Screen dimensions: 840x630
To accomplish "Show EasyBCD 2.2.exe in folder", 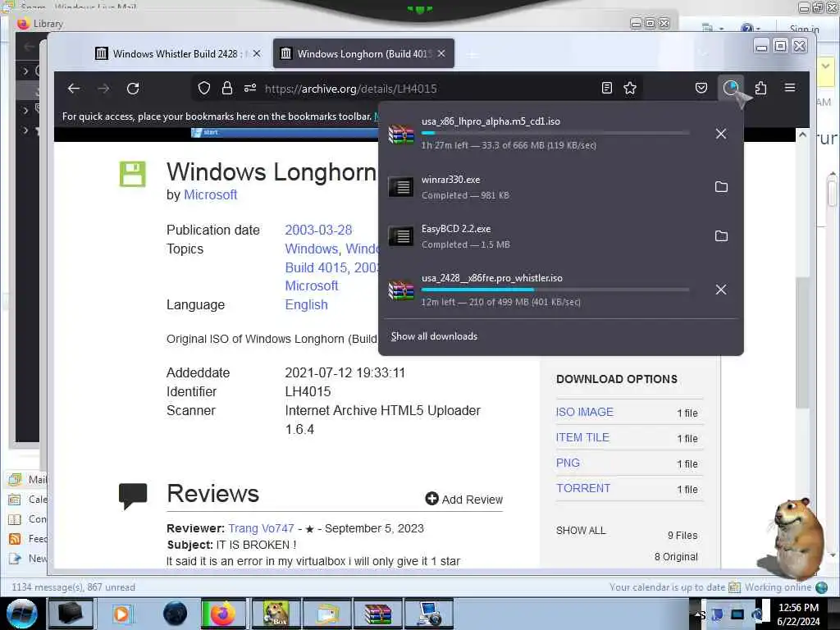I will (721, 236).
